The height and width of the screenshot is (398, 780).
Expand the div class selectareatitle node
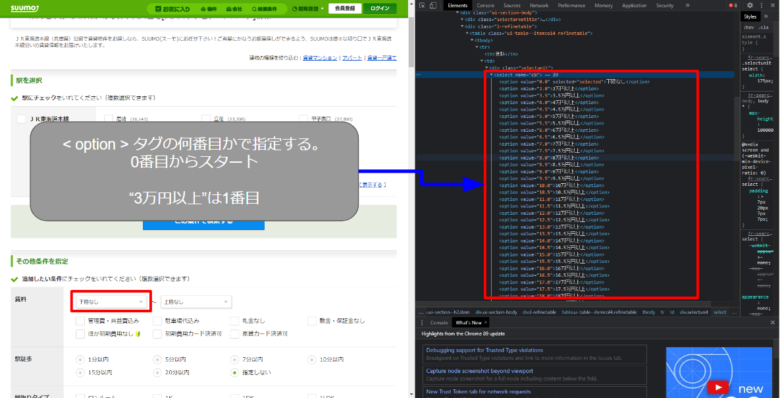pyautogui.click(x=463, y=19)
